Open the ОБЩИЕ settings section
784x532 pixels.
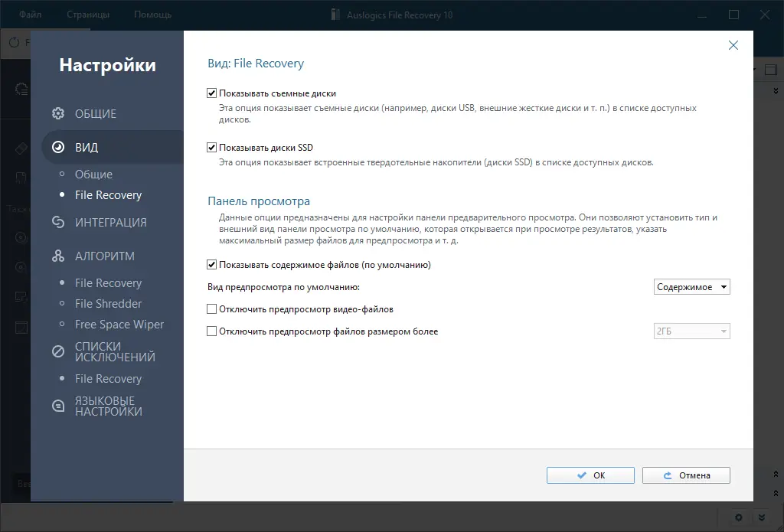95,113
